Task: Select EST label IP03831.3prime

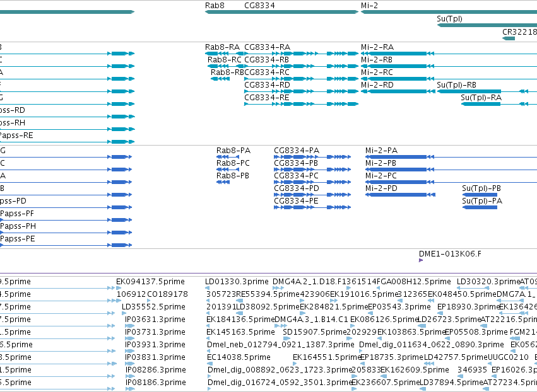Action: (x=155, y=357)
